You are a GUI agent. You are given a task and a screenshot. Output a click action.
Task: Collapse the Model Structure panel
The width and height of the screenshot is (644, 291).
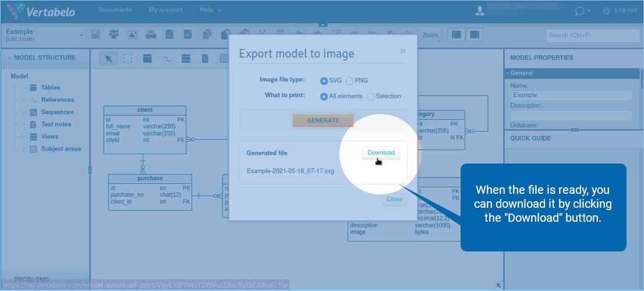(9, 59)
